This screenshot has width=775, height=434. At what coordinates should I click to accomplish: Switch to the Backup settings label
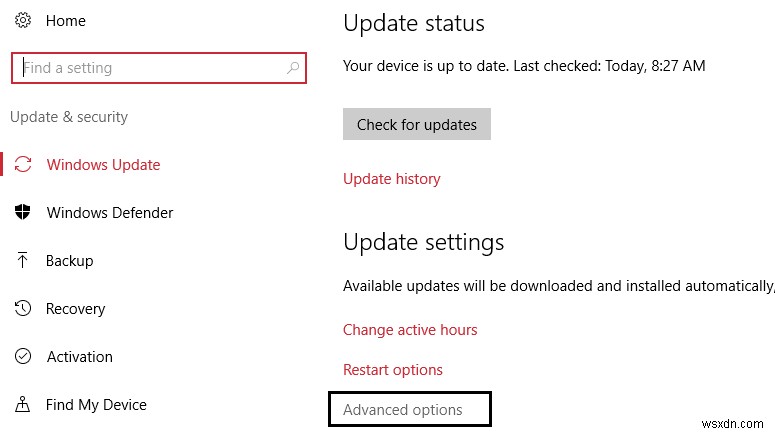pos(69,261)
